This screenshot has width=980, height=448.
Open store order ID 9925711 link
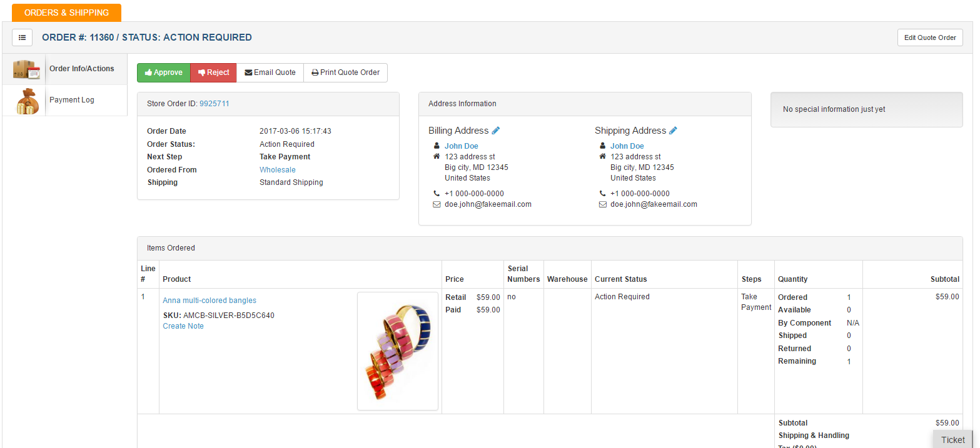(215, 104)
